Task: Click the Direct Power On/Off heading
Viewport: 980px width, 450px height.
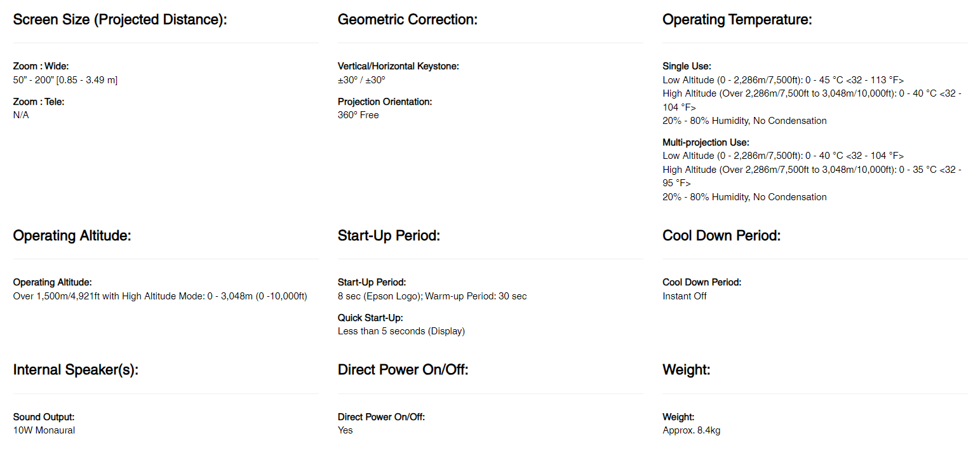Action: coord(403,370)
